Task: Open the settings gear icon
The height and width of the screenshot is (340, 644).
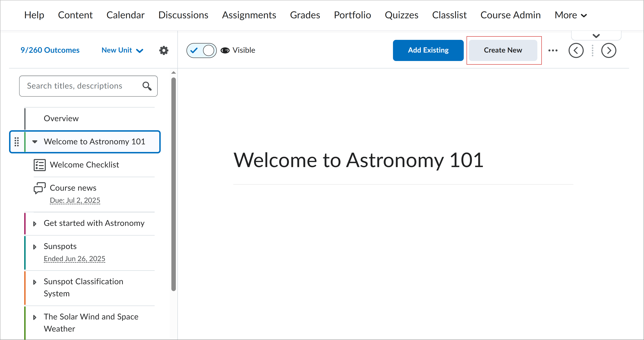Action: 164,50
